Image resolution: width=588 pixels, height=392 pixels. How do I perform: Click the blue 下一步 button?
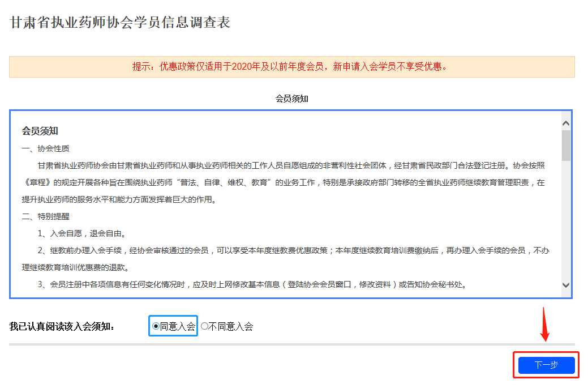pos(546,365)
